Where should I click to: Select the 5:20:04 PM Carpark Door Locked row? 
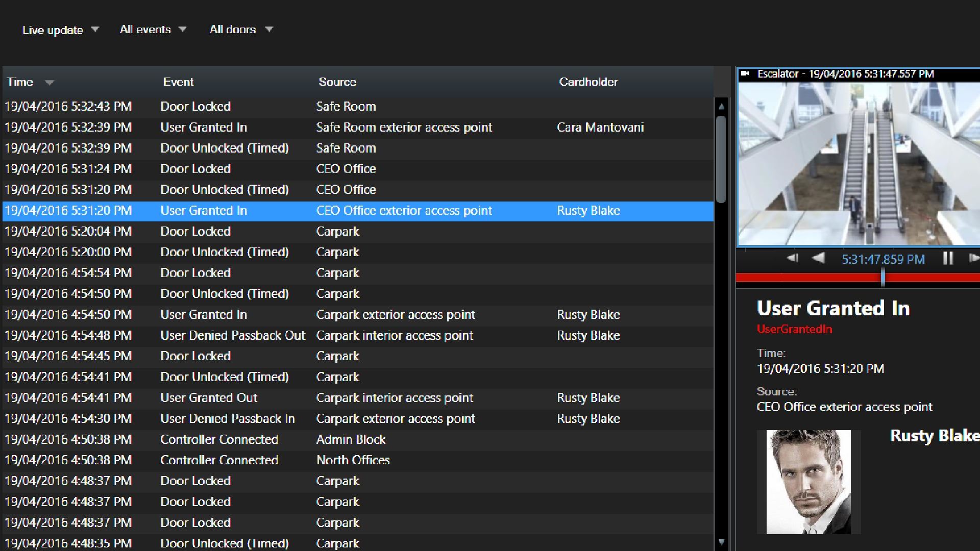[358, 232]
